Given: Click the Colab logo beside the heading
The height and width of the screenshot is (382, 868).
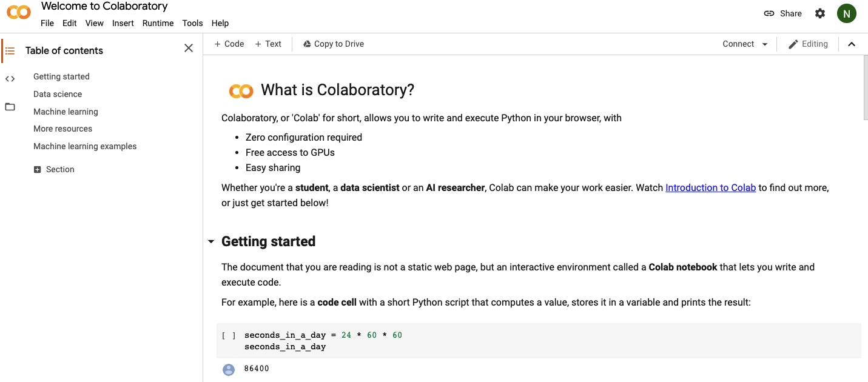Looking at the screenshot, I should tap(241, 91).
